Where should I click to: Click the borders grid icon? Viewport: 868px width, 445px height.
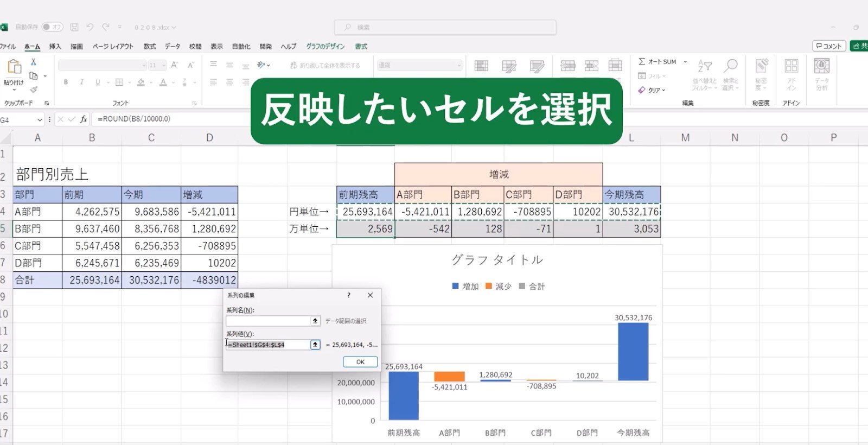pos(119,82)
